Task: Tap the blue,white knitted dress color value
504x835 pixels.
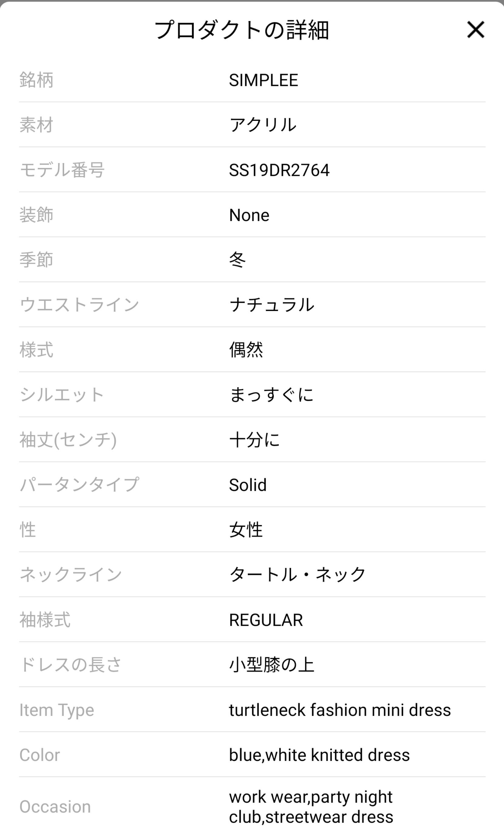Action: (319, 755)
